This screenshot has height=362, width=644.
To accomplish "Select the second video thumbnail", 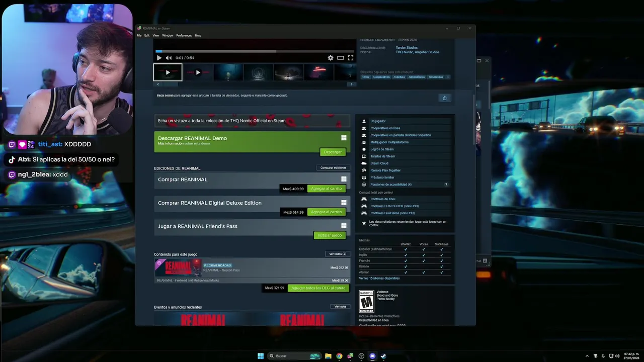I will click(x=198, y=72).
